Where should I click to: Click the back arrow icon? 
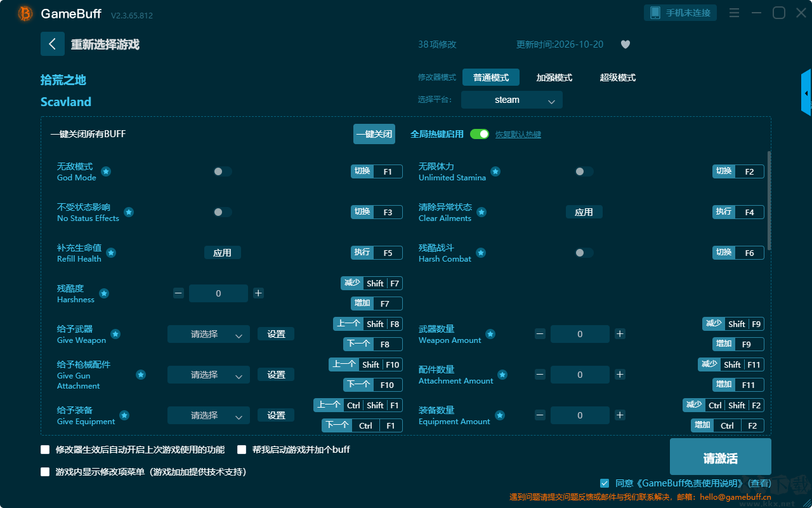(53, 44)
